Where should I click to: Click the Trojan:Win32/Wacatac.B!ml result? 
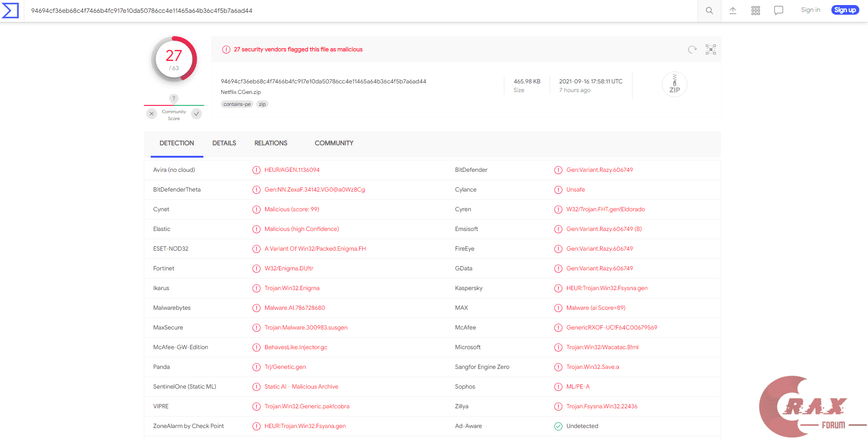point(602,347)
